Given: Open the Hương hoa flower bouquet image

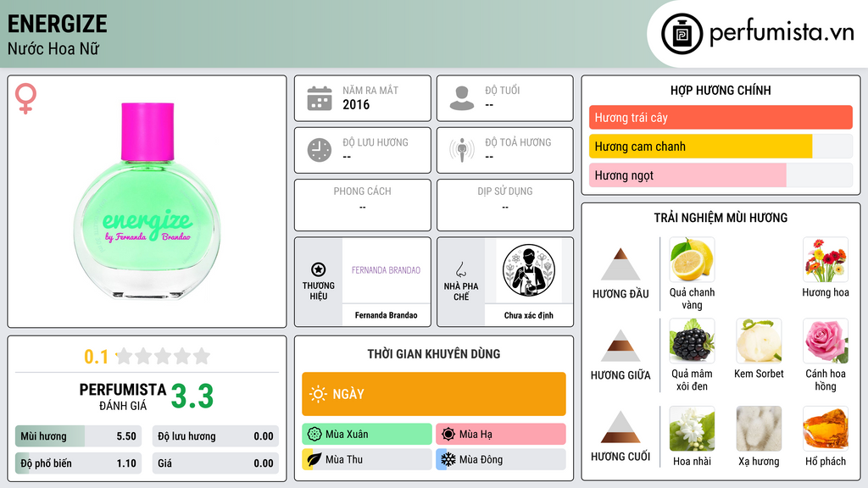Looking at the screenshot, I should (826, 260).
